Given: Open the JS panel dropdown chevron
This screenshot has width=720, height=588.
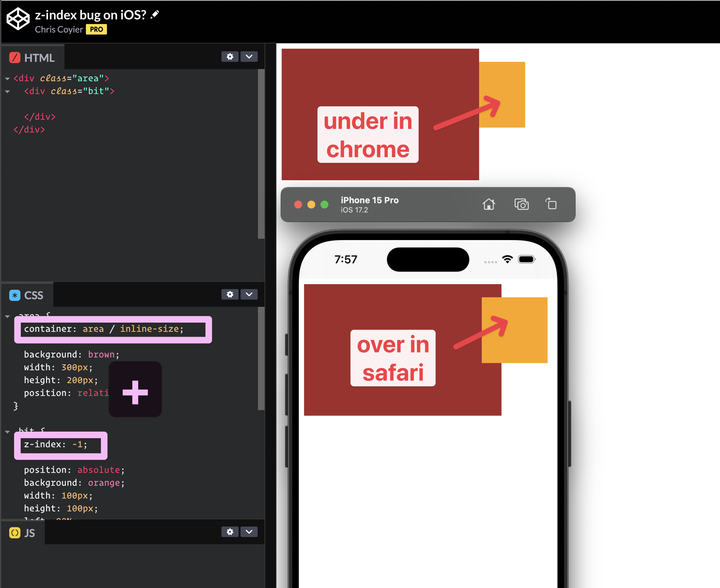Looking at the screenshot, I should coord(249,532).
